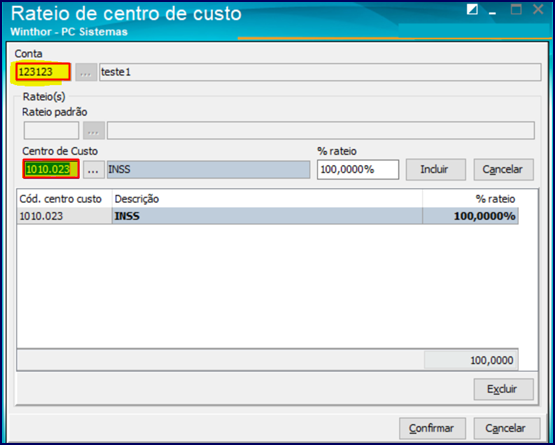Click the Rateio padrão code field
This screenshot has width=555, height=445.
click(51, 131)
